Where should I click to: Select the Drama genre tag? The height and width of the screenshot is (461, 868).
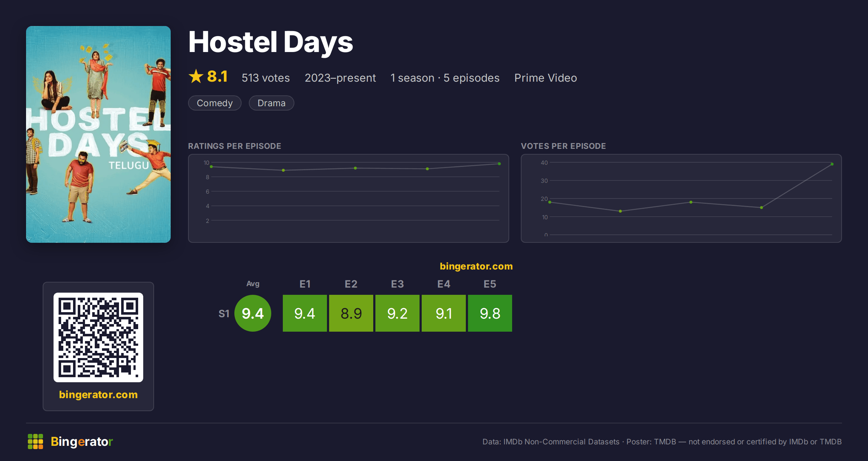click(272, 103)
